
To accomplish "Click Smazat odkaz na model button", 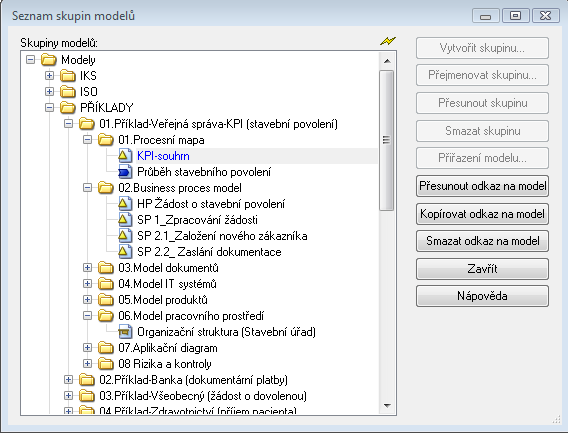I will coord(482,241).
